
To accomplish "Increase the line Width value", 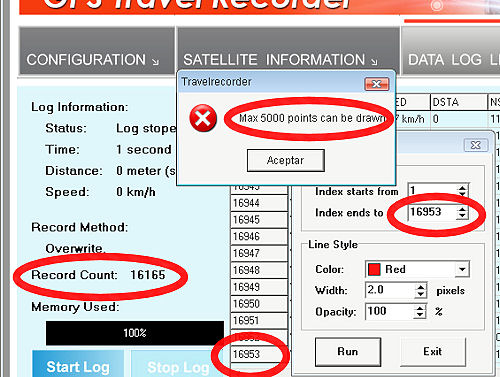I will pyautogui.click(x=421, y=287).
